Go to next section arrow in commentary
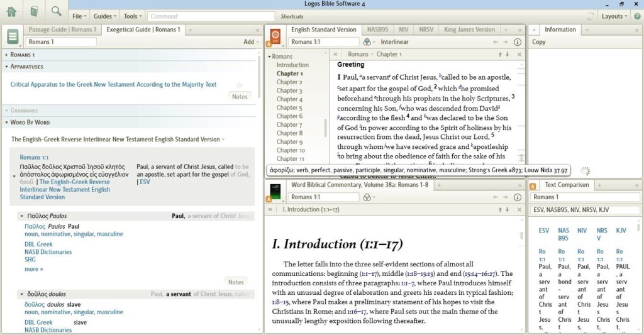The width and height of the screenshot is (644, 335). tap(508, 209)
